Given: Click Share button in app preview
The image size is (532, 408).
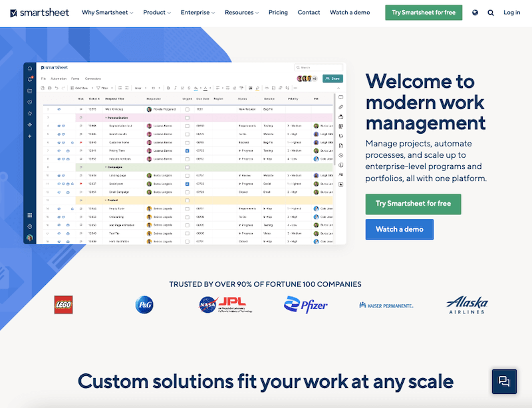Looking at the screenshot, I should pos(332,79).
